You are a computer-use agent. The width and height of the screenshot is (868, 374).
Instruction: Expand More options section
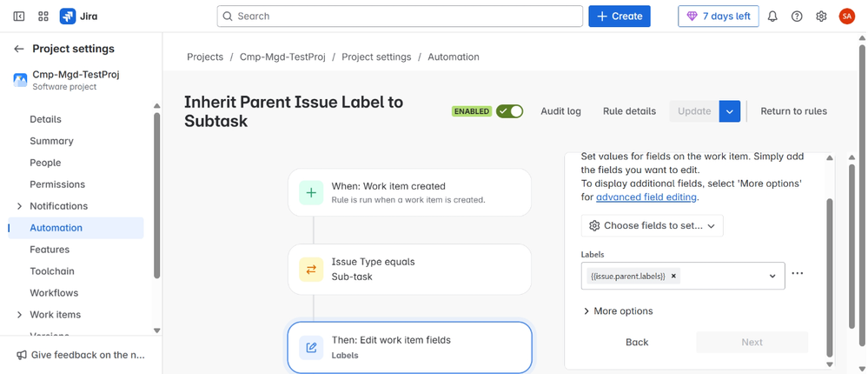click(x=618, y=311)
